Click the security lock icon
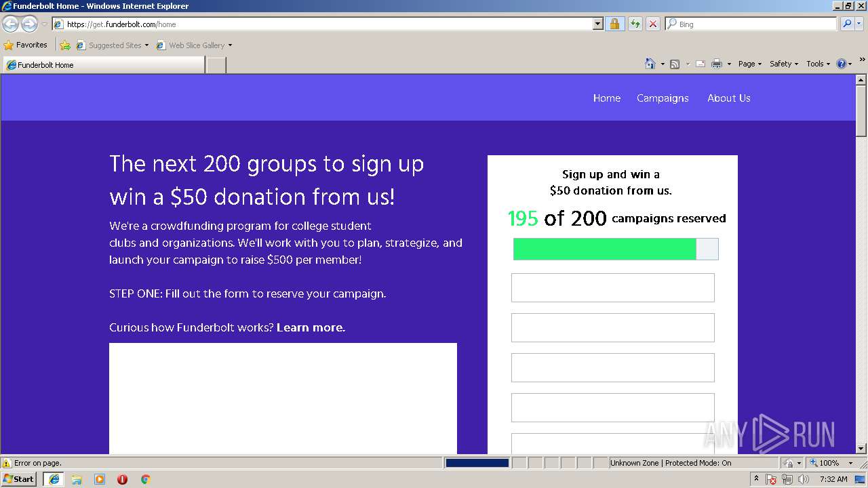This screenshot has width=868, height=488. [x=614, y=24]
